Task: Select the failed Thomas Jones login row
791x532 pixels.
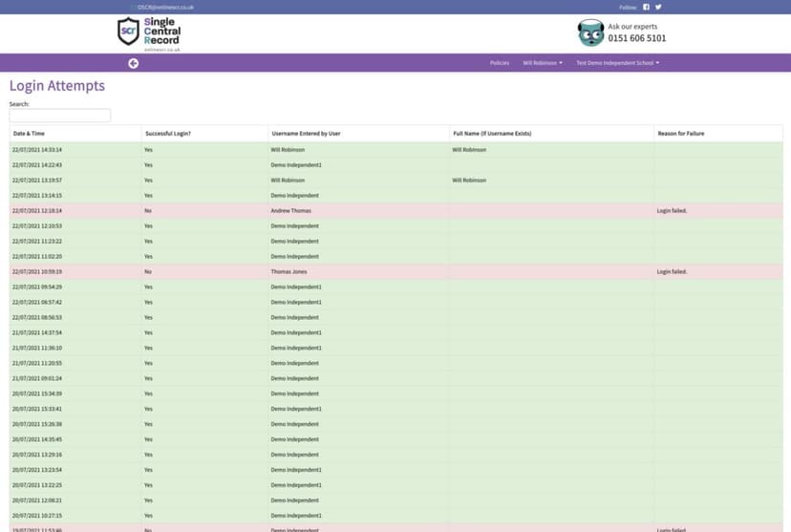Action: click(395, 271)
